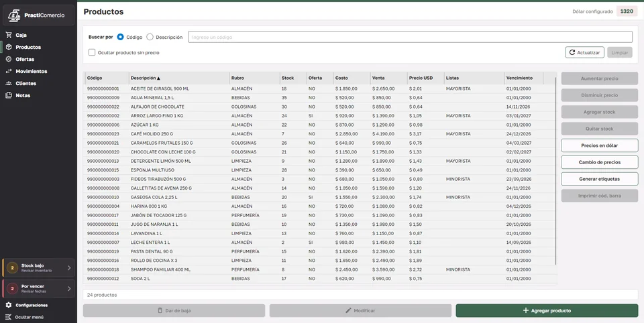
Task: Sort by the Stock column header
Action: point(293,78)
